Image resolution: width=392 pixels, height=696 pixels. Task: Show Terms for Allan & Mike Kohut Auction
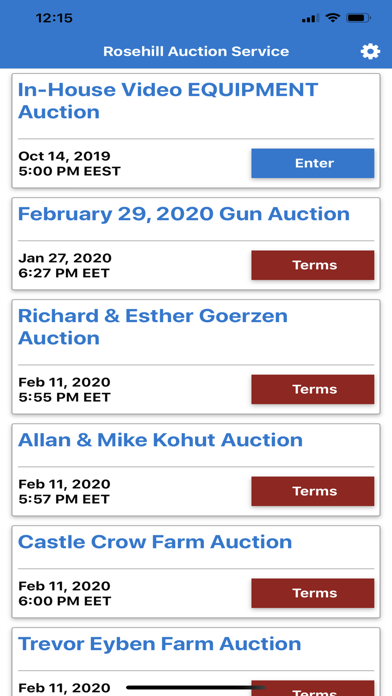click(313, 491)
